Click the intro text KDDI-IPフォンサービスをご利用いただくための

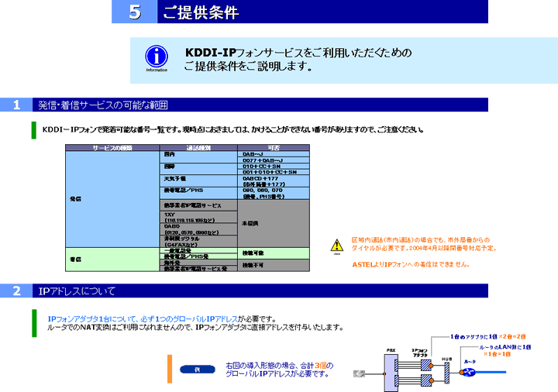click(x=298, y=53)
